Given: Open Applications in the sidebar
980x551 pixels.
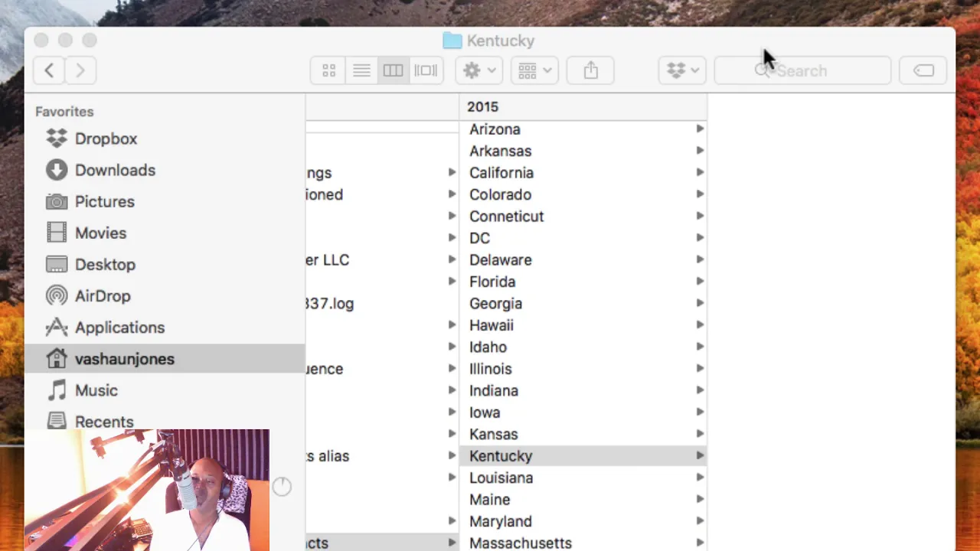Looking at the screenshot, I should pos(165,327).
